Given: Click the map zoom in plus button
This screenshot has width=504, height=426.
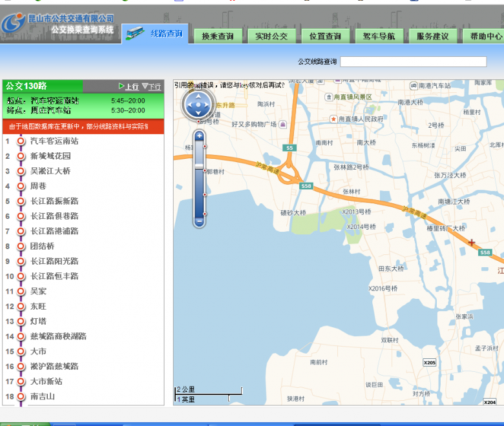Looking at the screenshot, I should click(x=199, y=136).
